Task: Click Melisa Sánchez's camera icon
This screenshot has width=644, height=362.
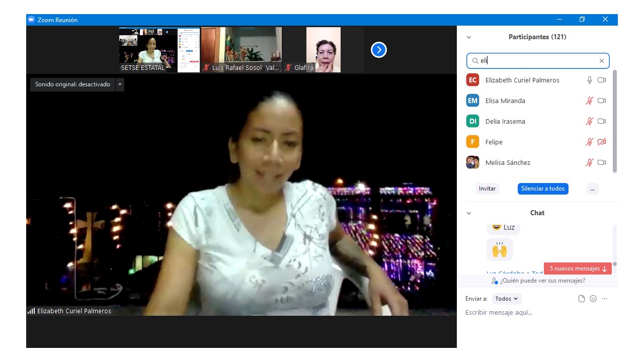Action: [x=602, y=162]
